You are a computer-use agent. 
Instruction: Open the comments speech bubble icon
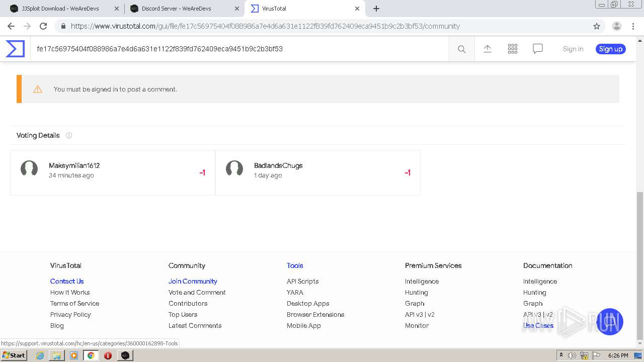click(538, 49)
